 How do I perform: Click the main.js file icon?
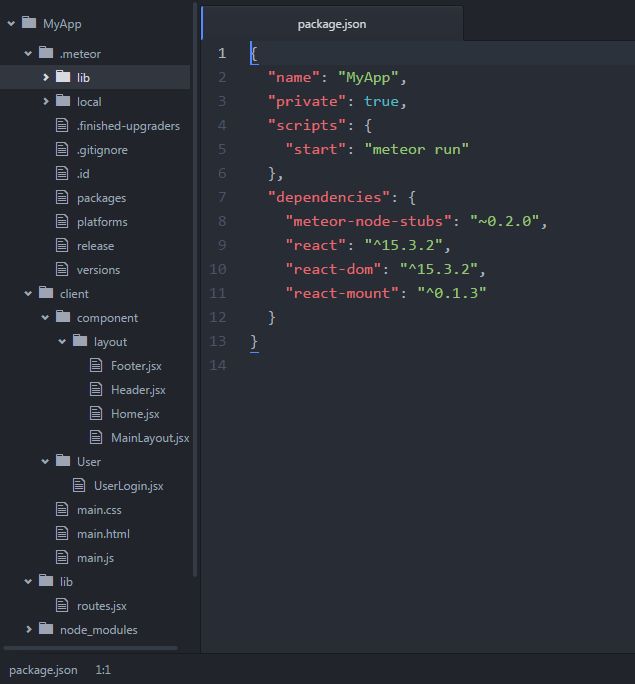[x=62, y=557]
